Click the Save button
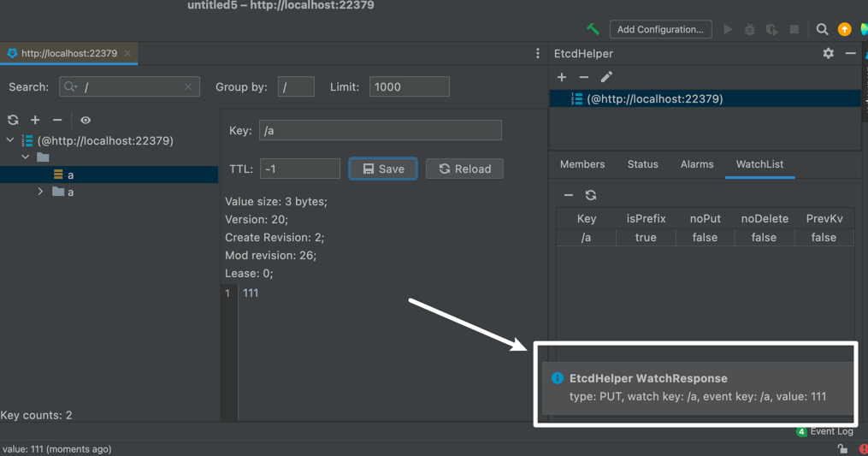The height and width of the screenshot is (456, 868). (x=383, y=169)
